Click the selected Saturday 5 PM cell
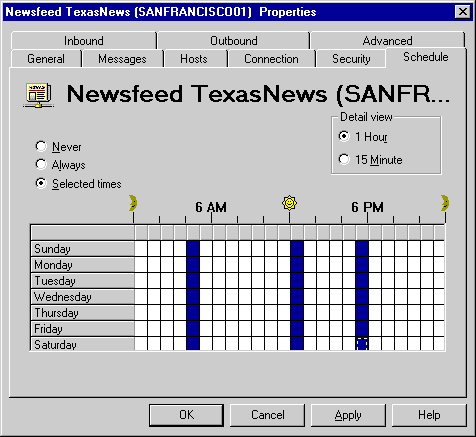This screenshot has height=437, width=476. (362, 344)
